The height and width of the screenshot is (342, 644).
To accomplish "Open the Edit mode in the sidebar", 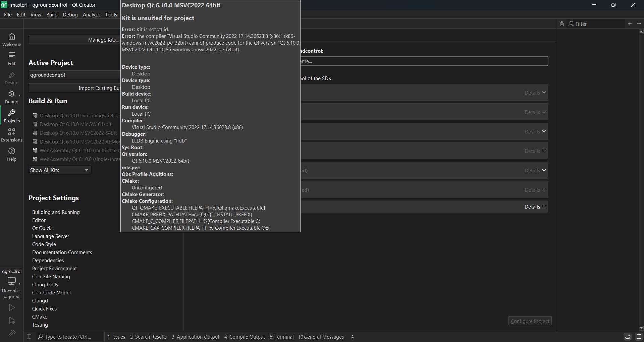I will [x=11, y=58].
